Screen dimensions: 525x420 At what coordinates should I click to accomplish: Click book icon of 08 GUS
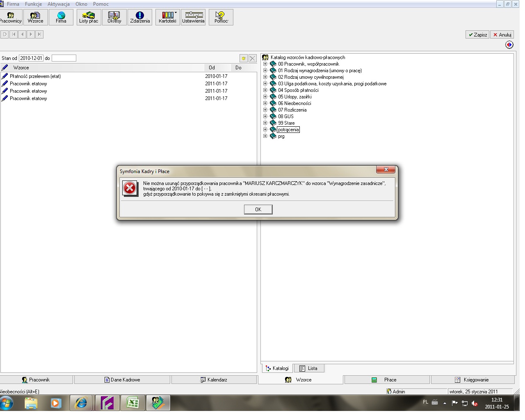273,116
